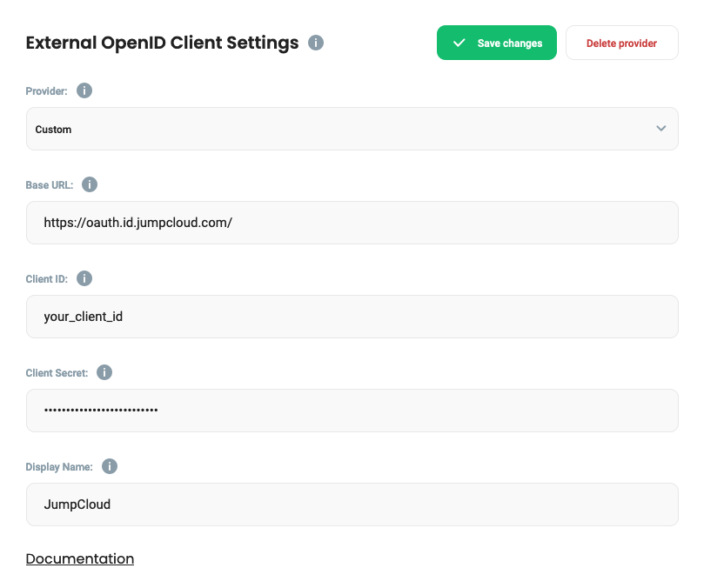Screen dimensions: 724x588
Task: Click the Base URL info icon
Action: 90,184
